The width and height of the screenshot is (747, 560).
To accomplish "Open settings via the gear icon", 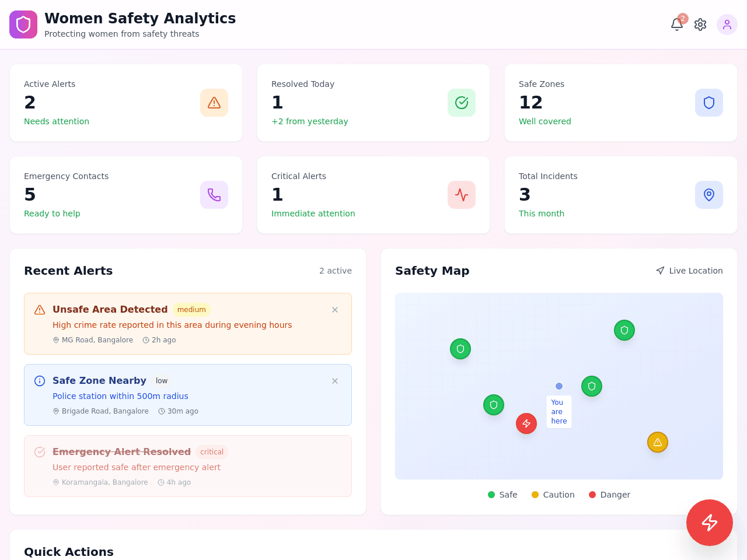I will coord(700,24).
